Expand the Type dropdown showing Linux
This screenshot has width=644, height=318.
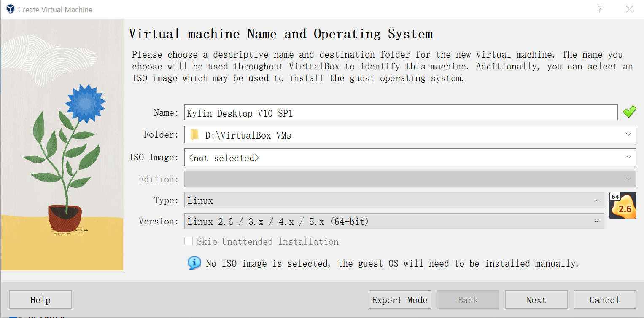(x=394, y=200)
